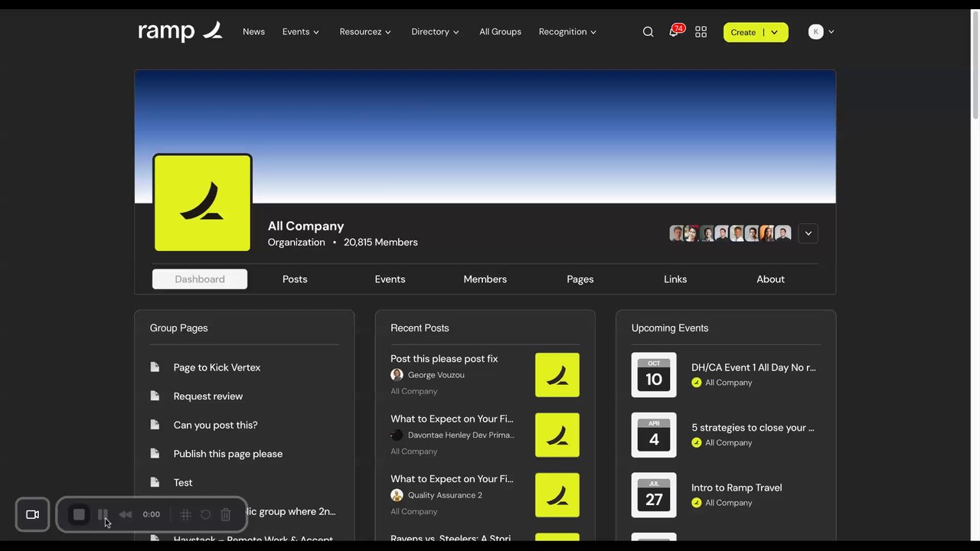This screenshot has height=551, width=980.
Task: Switch to the group Events tab
Action: pyautogui.click(x=390, y=279)
